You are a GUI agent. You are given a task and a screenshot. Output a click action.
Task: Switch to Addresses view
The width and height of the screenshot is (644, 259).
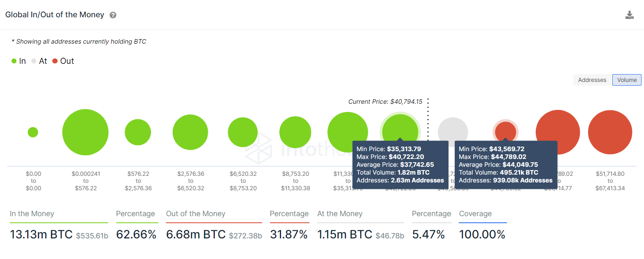click(x=592, y=80)
